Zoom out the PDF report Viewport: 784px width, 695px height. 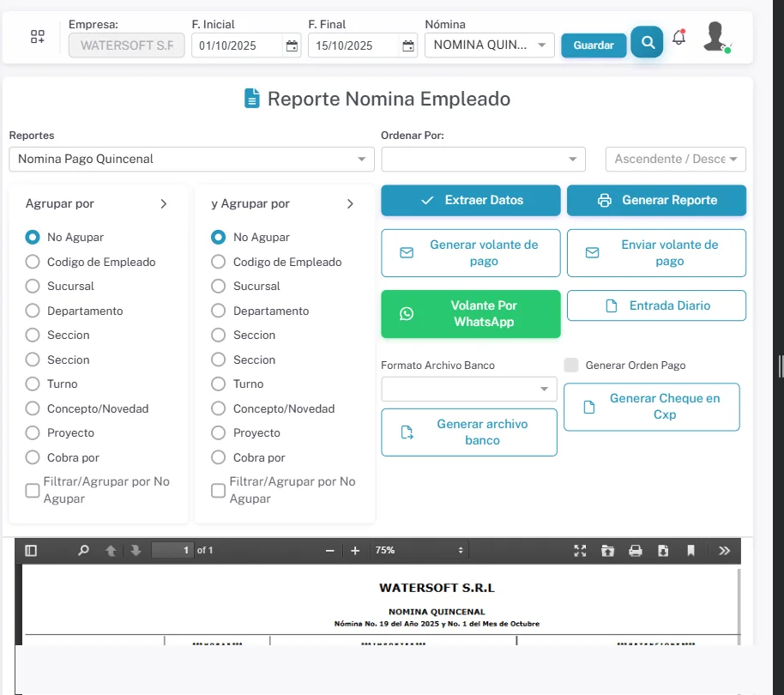click(329, 551)
